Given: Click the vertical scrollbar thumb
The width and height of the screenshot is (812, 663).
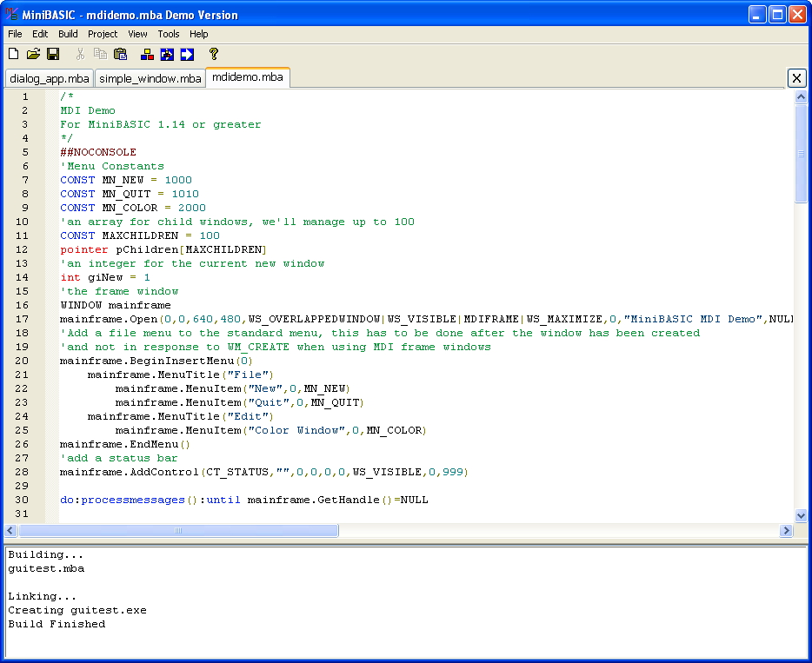Looking at the screenshot, I should click(x=801, y=153).
